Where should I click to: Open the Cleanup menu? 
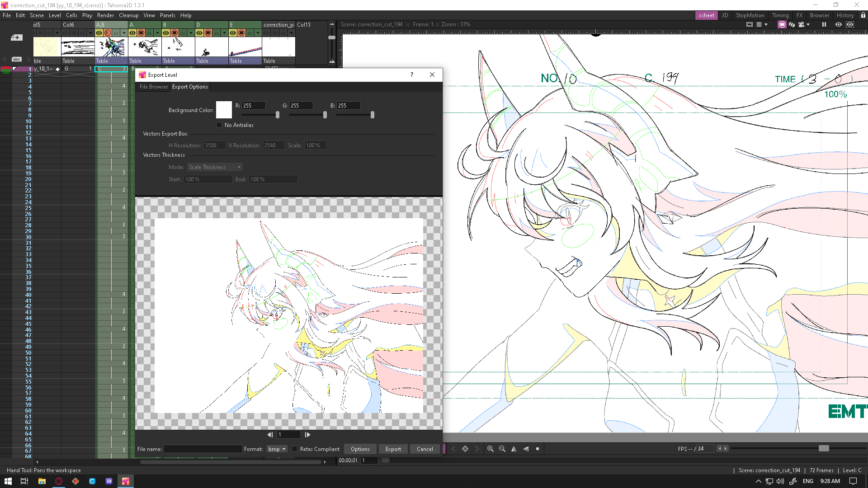tap(128, 15)
